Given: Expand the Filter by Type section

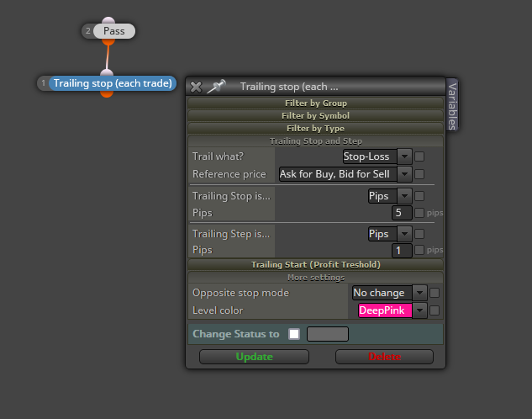Looking at the screenshot, I should point(315,129).
